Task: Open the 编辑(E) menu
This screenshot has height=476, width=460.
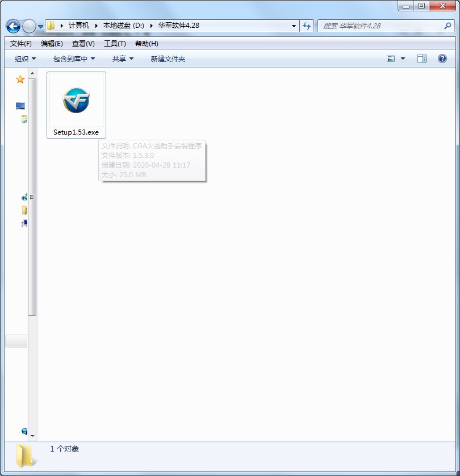Action: click(52, 44)
